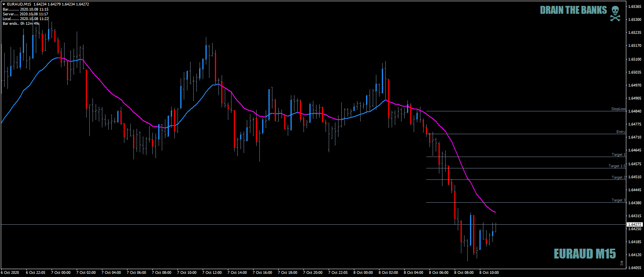The height and width of the screenshot is (277, 644).
Task: Click the '7 Oct 08:00' time axis label
Action: pyautogui.click(x=161, y=273)
